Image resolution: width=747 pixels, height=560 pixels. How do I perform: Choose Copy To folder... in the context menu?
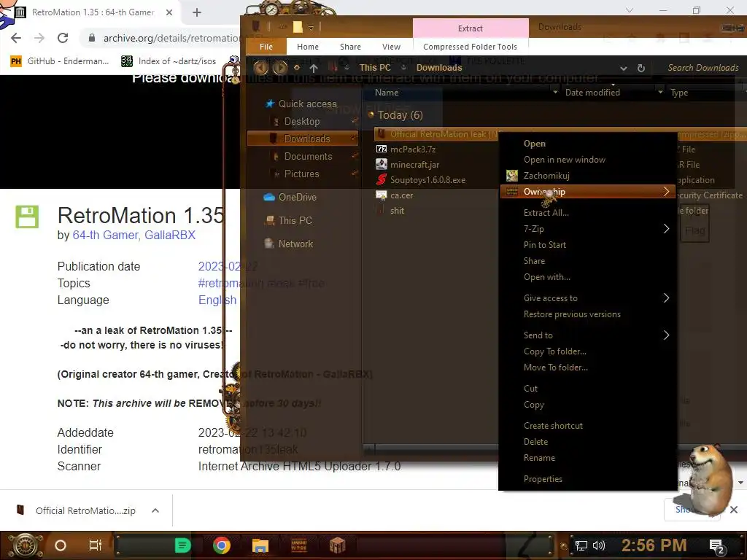pos(555,351)
